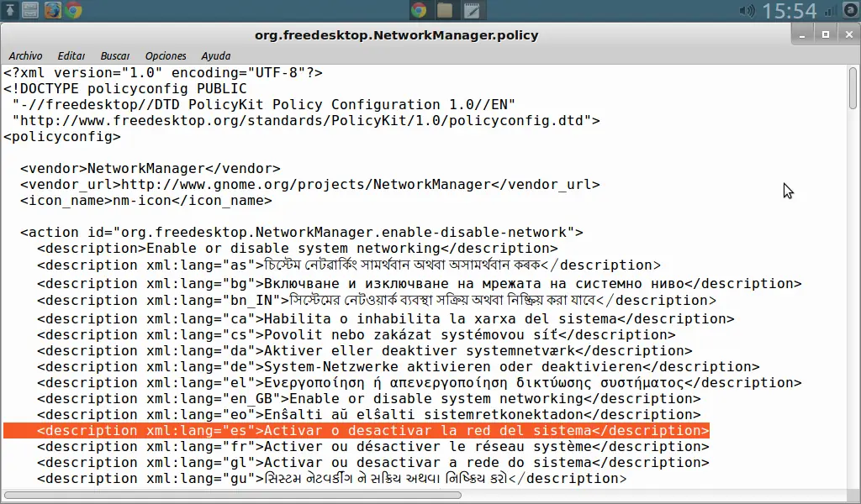Click the xml version="1.0" declaration line
Screen dimensions: 861x504
[163, 72]
